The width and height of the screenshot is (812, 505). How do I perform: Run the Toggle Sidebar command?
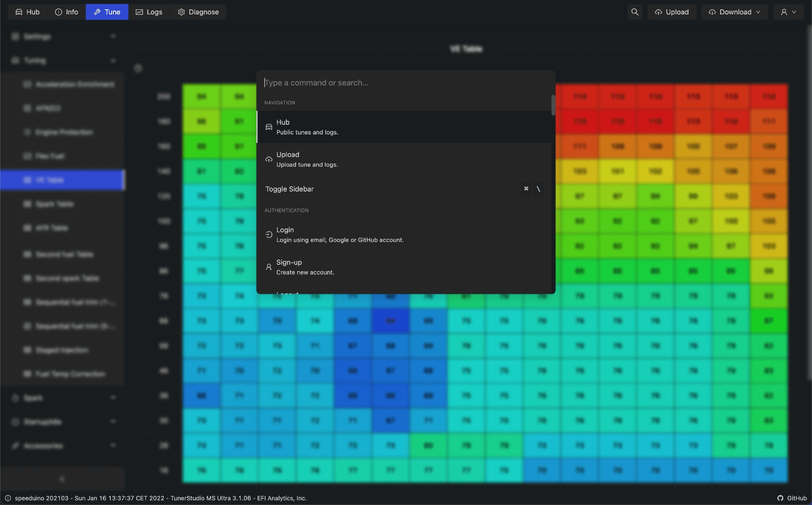[x=404, y=189]
